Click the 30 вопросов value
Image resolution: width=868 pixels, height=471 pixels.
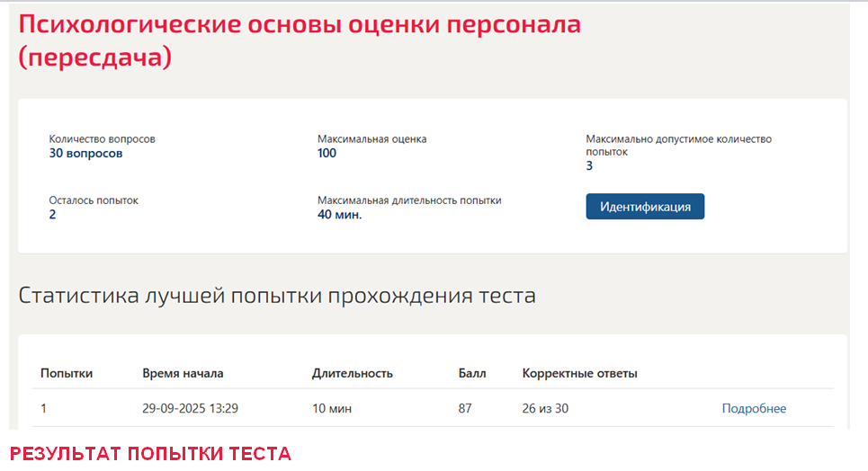coord(85,154)
